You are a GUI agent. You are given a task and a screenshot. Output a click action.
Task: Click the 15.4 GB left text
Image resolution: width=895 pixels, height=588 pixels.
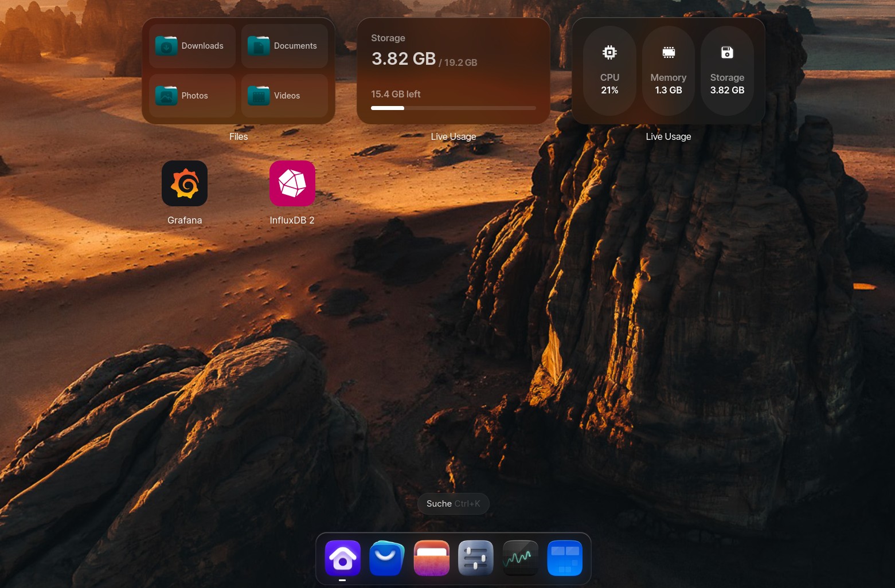[x=396, y=94]
